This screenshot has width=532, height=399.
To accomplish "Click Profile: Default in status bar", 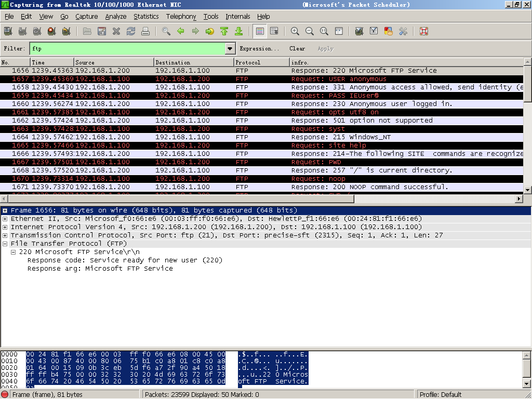I will click(x=441, y=395).
